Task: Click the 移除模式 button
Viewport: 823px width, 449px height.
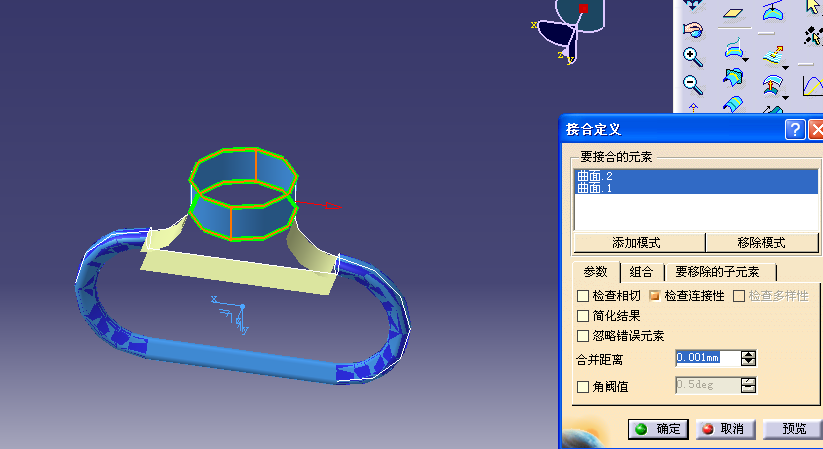Action: pos(762,243)
